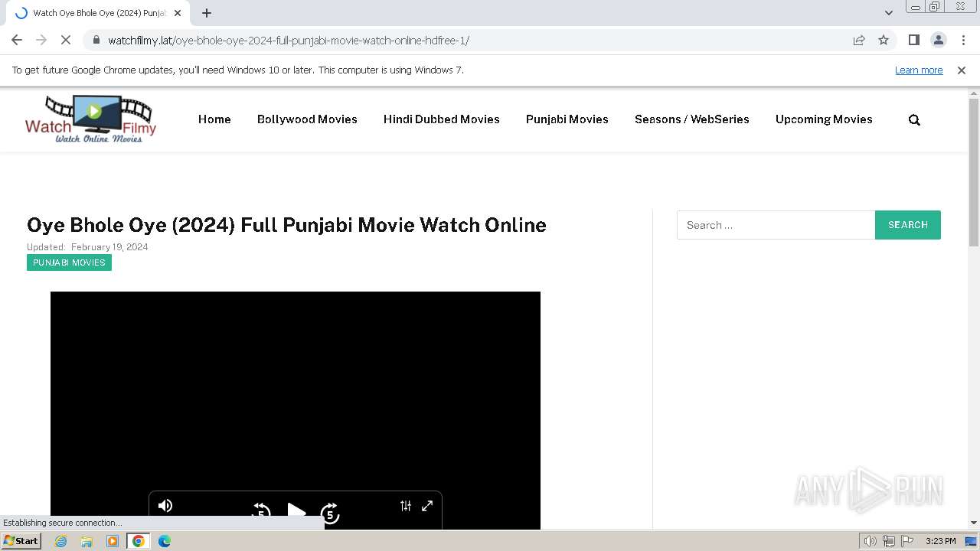View site information lock icon
The width and height of the screenshot is (980, 551).
pyautogui.click(x=96, y=40)
